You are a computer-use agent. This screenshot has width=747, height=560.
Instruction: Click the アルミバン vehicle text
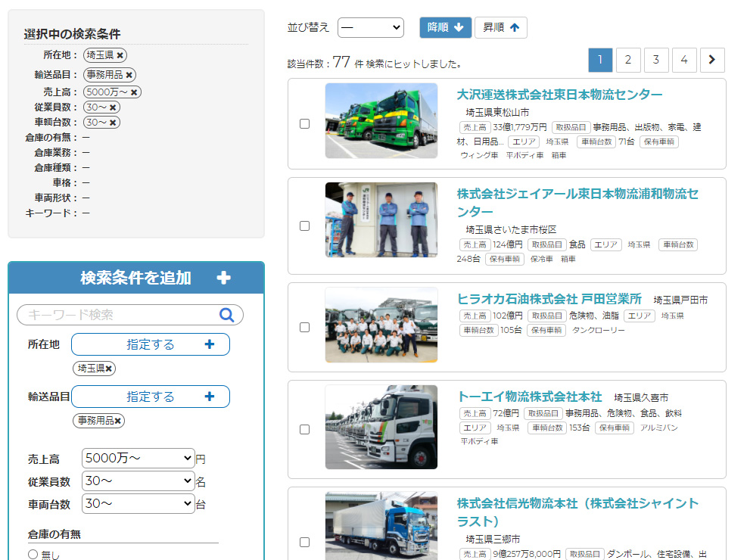pyautogui.click(x=659, y=428)
